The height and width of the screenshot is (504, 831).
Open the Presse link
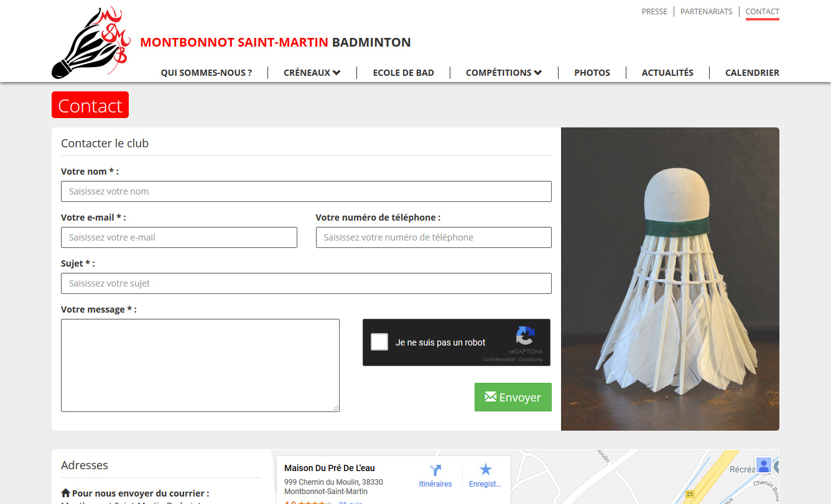pyautogui.click(x=654, y=11)
